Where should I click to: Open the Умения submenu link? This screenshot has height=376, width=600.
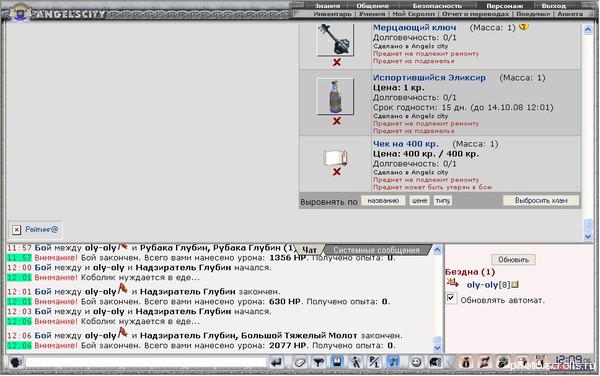[372, 14]
